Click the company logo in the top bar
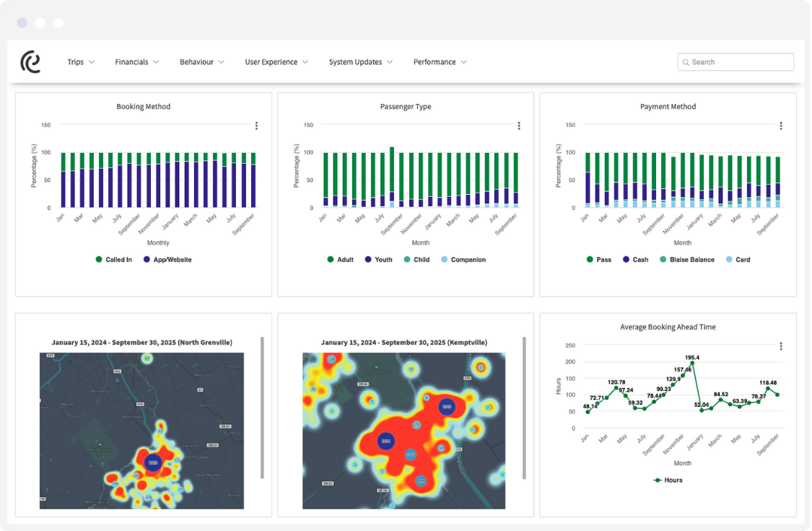Viewport: 812px width, 531px height. click(30, 61)
